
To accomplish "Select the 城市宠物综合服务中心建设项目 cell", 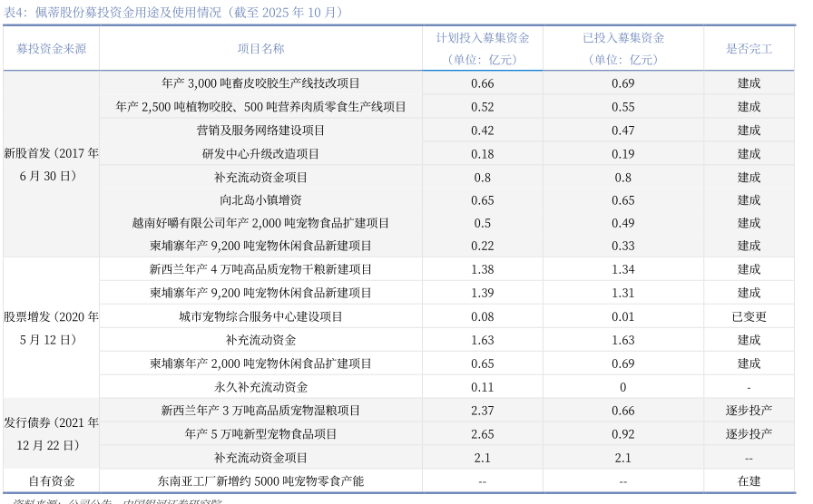I will pyautogui.click(x=260, y=317).
